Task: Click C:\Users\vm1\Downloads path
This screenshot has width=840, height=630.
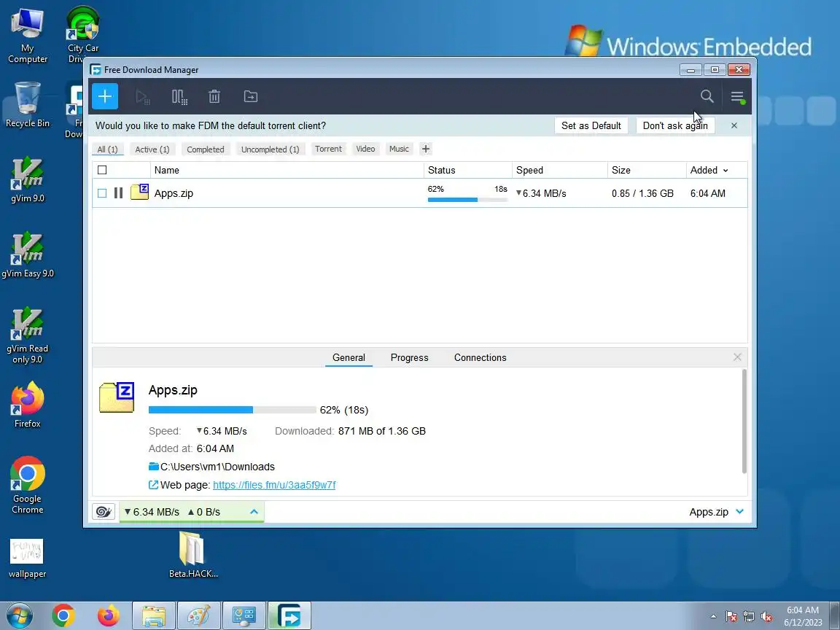Action: [x=217, y=467]
